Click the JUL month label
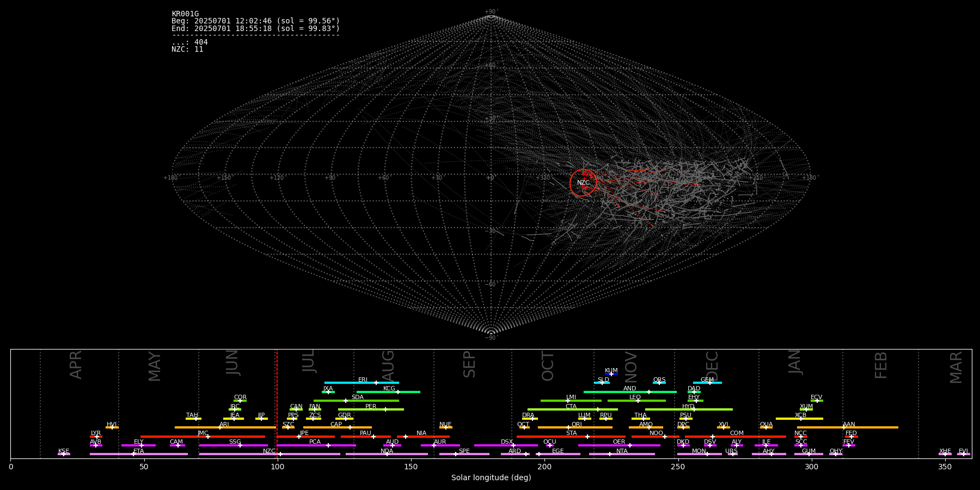Viewport: 980px width, 490px height. [x=309, y=360]
